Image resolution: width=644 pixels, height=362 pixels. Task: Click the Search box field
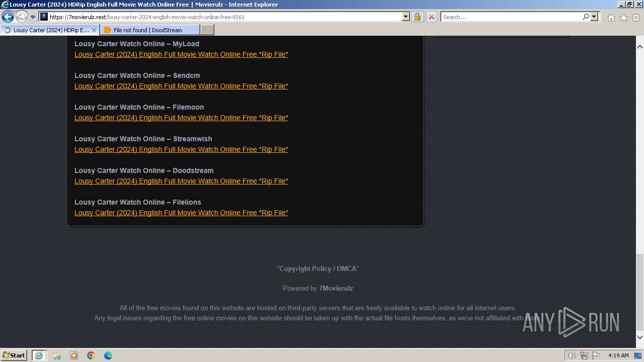tap(511, 17)
